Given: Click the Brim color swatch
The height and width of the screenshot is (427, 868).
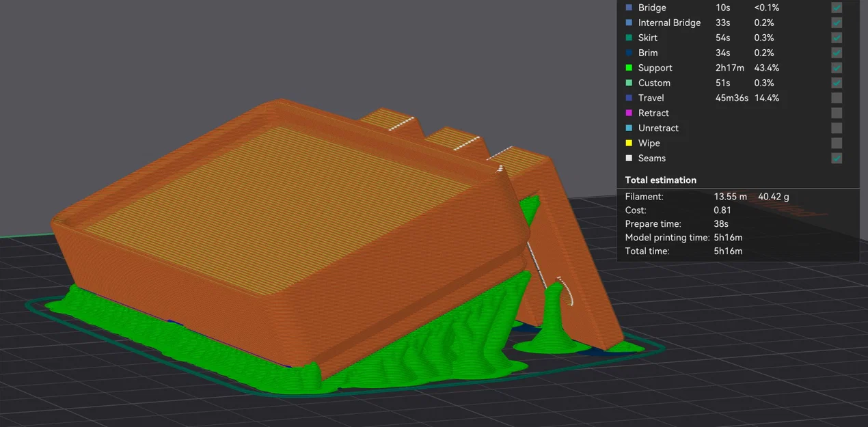Looking at the screenshot, I should 629,53.
